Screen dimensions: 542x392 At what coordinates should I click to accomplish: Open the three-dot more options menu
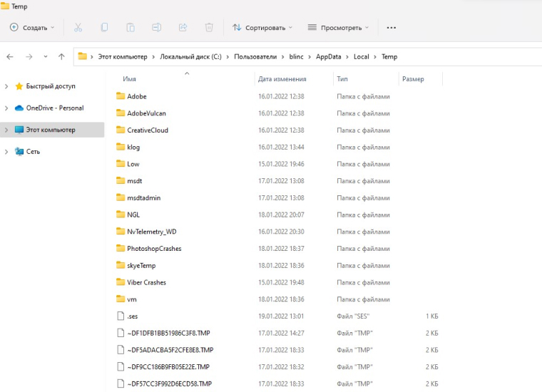391,28
